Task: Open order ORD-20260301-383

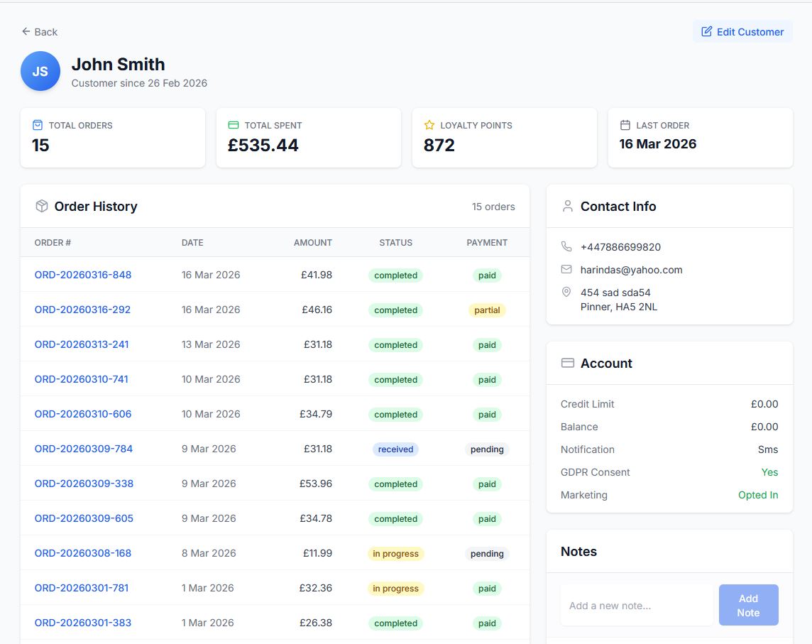Action: [x=83, y=622]
